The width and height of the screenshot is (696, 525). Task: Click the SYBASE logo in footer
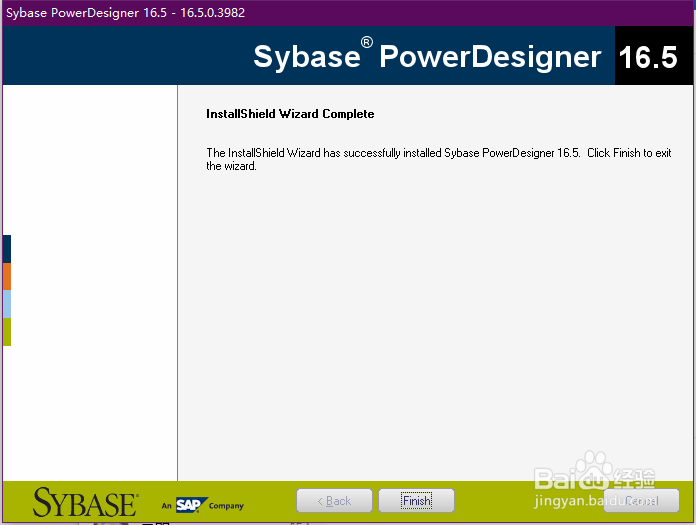click(x=85, y=502)
